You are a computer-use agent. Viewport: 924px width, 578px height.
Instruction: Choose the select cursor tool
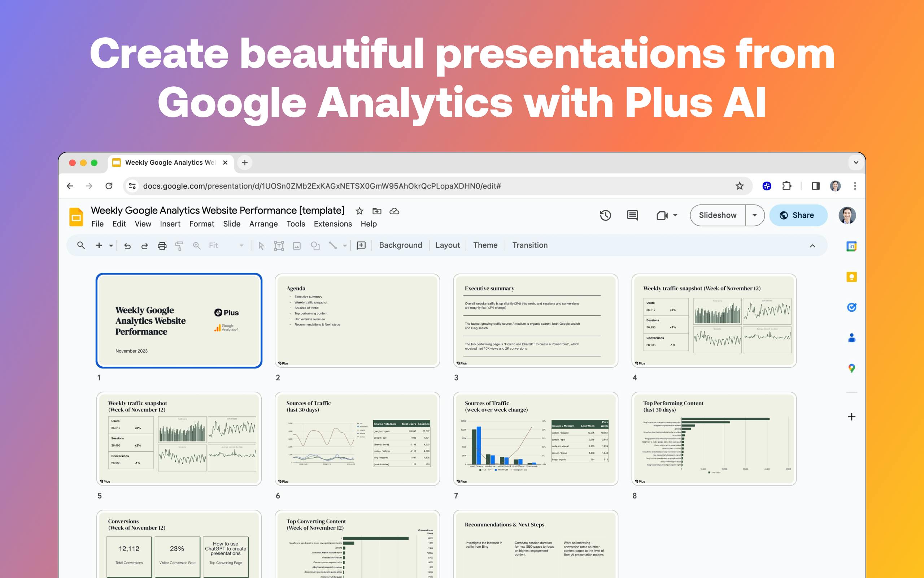pyautogui.click(x=261, y=245)
